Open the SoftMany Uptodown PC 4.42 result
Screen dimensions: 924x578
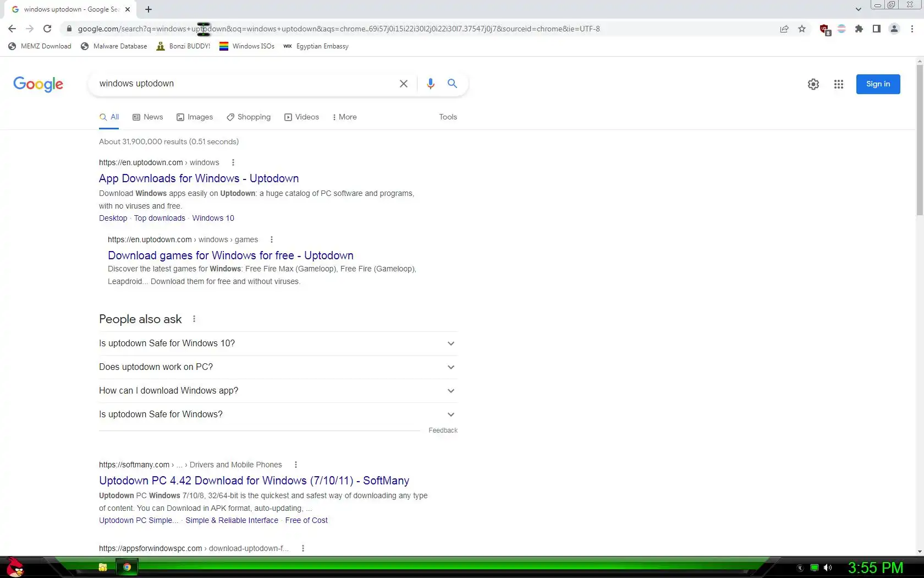pos(254,481)
